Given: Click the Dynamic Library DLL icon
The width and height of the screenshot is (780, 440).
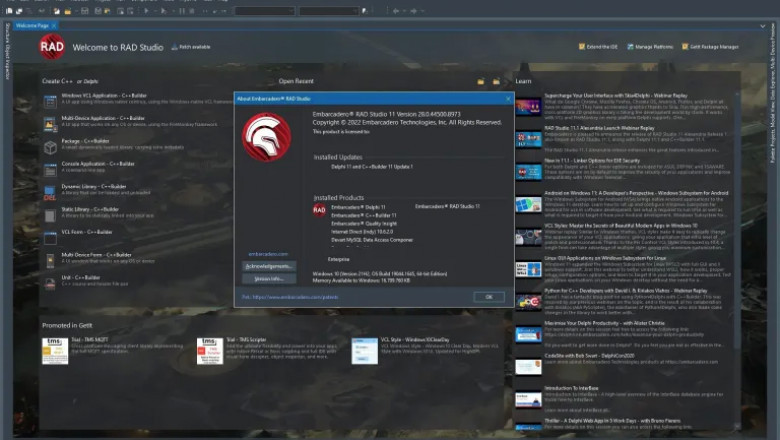Looking at the screenshot, I should point(50,193).
